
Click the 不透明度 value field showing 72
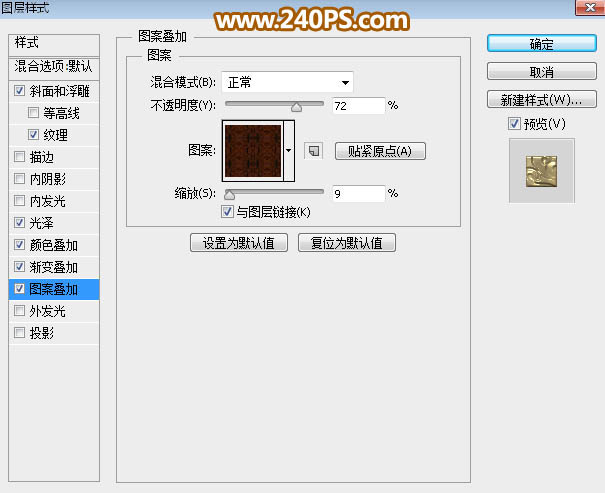tap(358, 106)
